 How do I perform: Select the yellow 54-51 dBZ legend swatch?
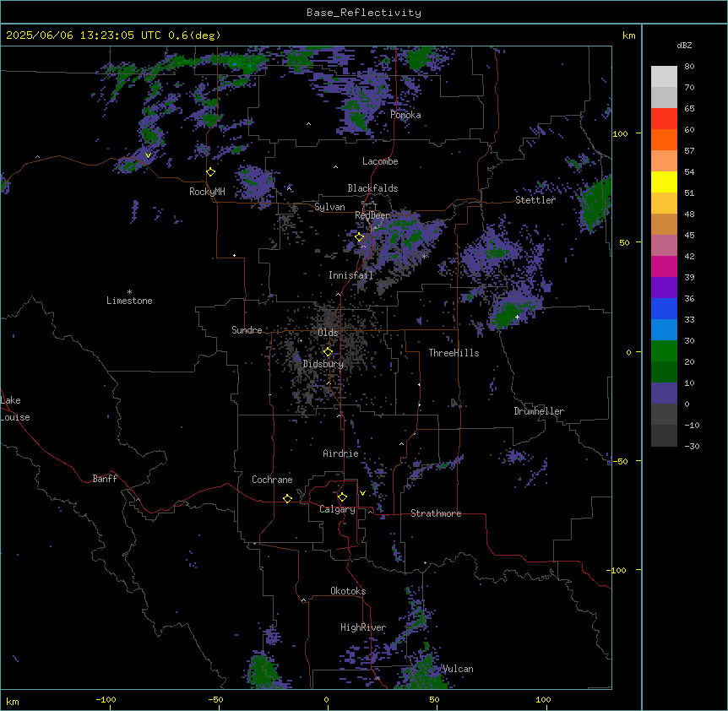(664, 182)
